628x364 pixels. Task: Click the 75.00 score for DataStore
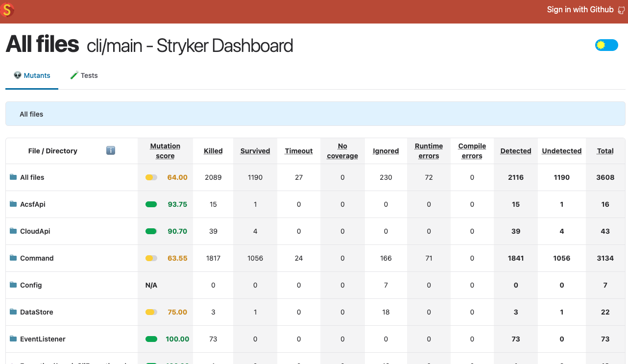tap(177, 312)
